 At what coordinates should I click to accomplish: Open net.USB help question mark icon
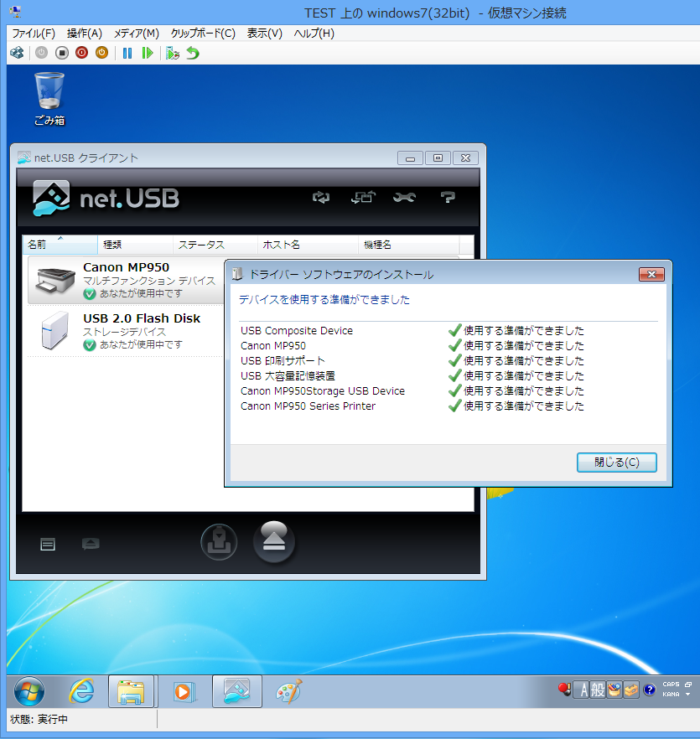click(x=448, y=197)
